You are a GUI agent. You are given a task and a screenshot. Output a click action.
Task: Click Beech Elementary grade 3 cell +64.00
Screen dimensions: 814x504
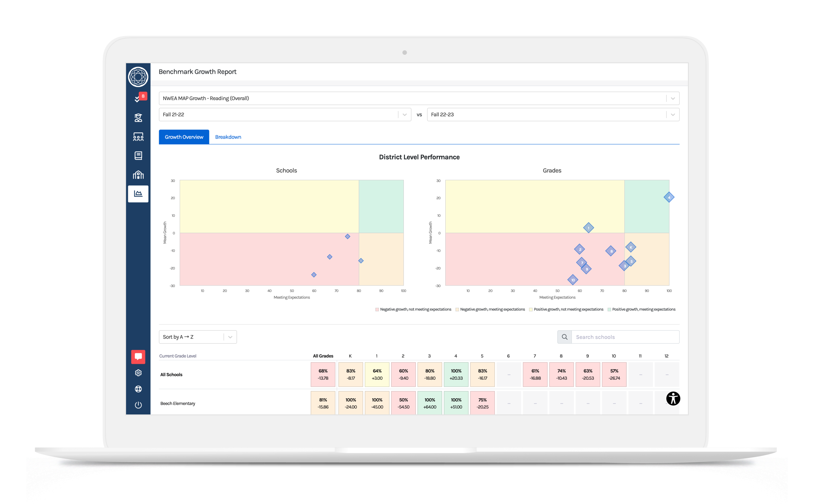(x=430, y=403)
